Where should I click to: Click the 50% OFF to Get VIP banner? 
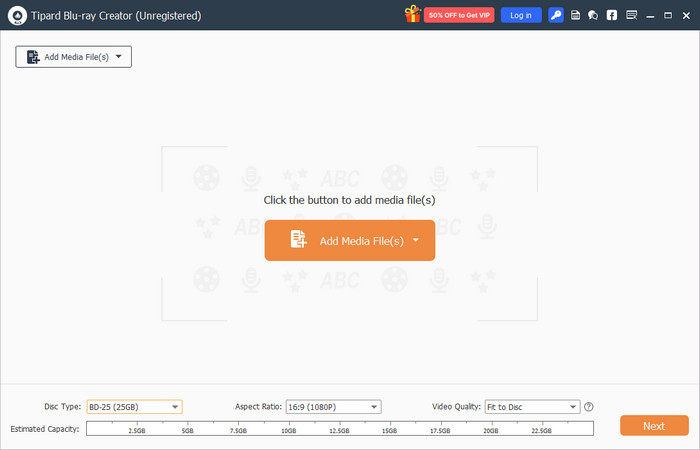pyautogui.click(x=460, y=15)
